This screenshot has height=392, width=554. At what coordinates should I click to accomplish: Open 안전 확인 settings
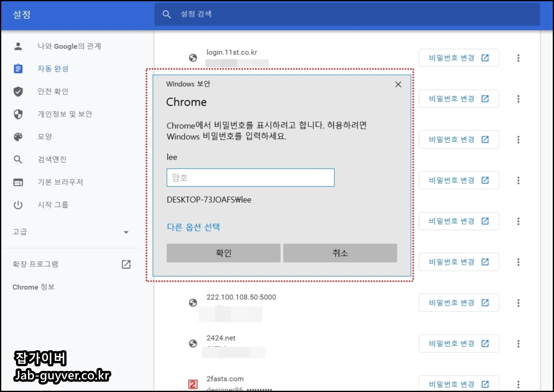click(53, 91)
